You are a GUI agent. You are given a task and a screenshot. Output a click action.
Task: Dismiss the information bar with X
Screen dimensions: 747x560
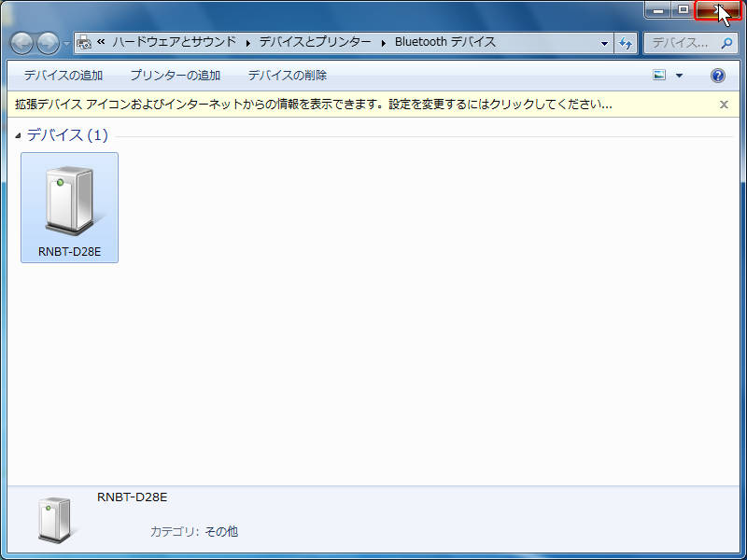(x=724, y=105)
